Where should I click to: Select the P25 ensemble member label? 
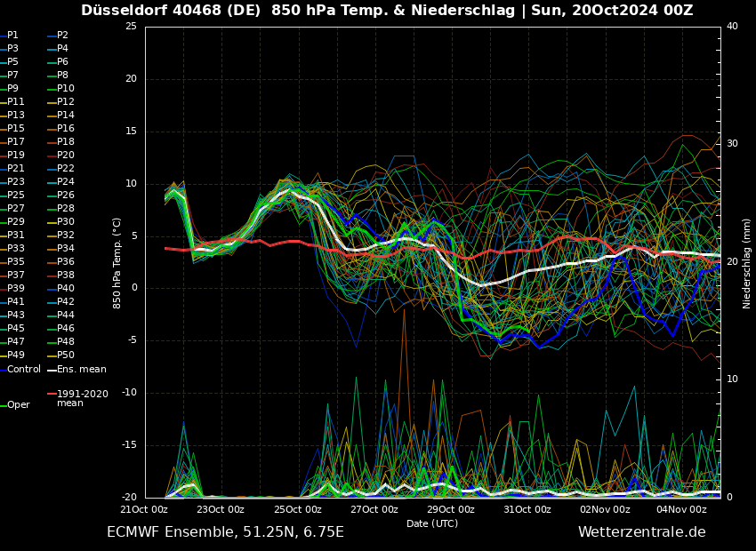pos(16,196)
